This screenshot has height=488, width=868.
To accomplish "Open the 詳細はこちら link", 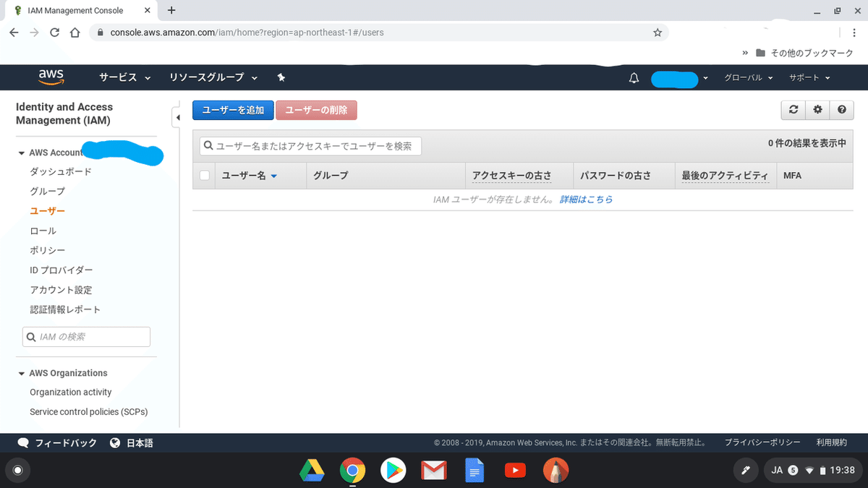I will click(586, 199).
